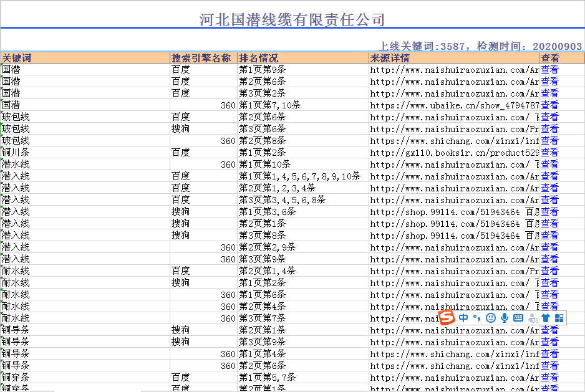The image size is (585, 392).
Task: Activate voice input microphone
Action: (504, 318)
